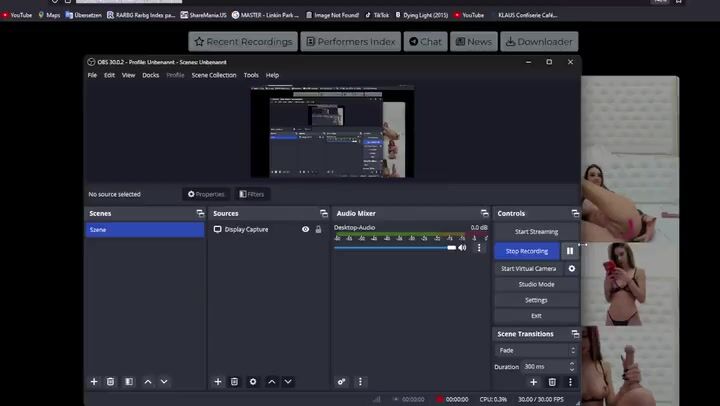Open the File menu in OBS

[x=92, y=75]
